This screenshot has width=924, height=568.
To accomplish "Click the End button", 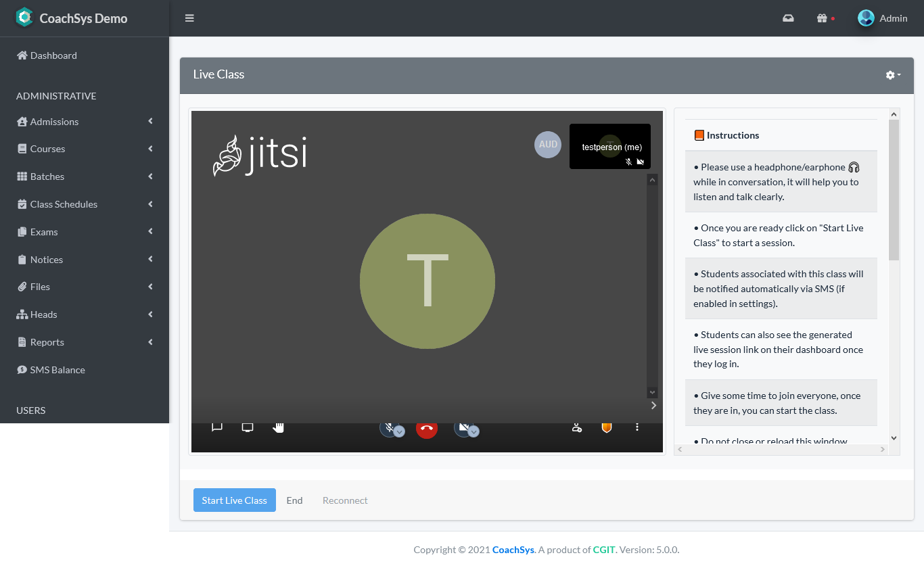I will [x=294, y=500].
